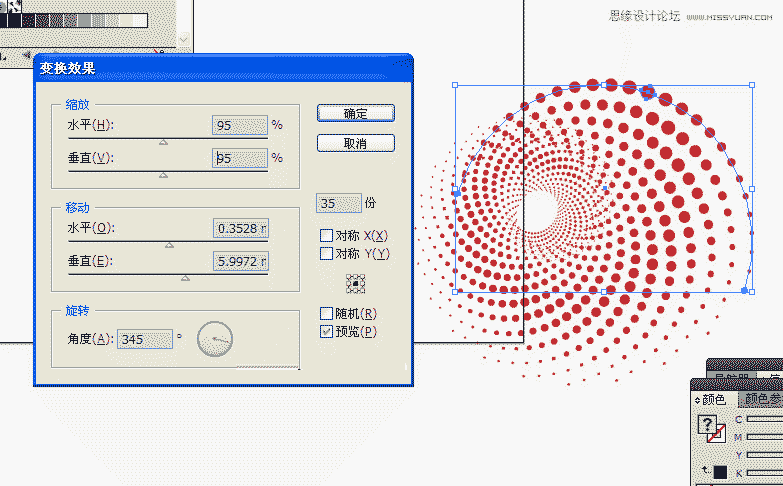Screen dimensions: 783x486
Task: Uncheck the 预览(P) checkbox
Action: click(326, 331)
